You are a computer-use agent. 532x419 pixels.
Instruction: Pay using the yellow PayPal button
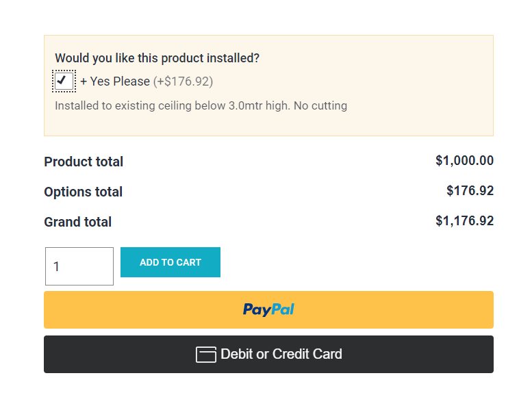pos(268,309)
